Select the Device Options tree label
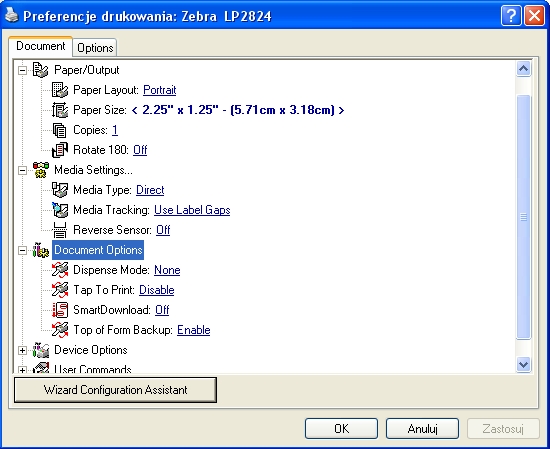The image size is (550, 449). [91, 350]
